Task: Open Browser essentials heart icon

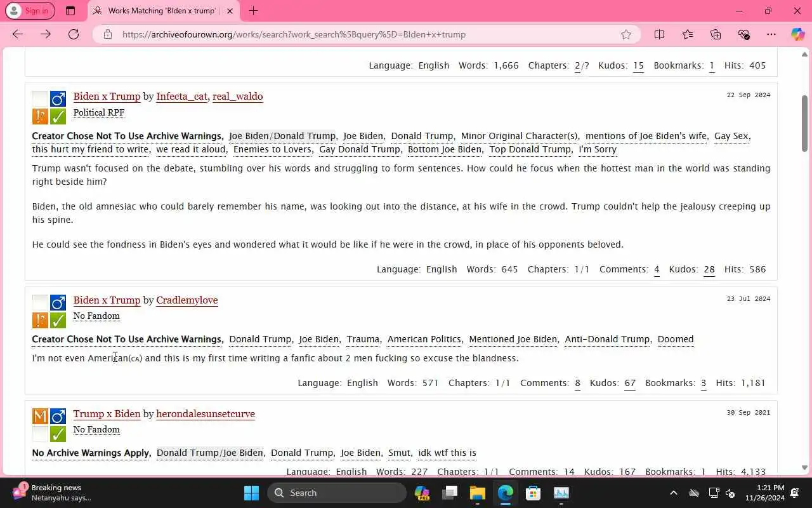Action: point(743,34)
